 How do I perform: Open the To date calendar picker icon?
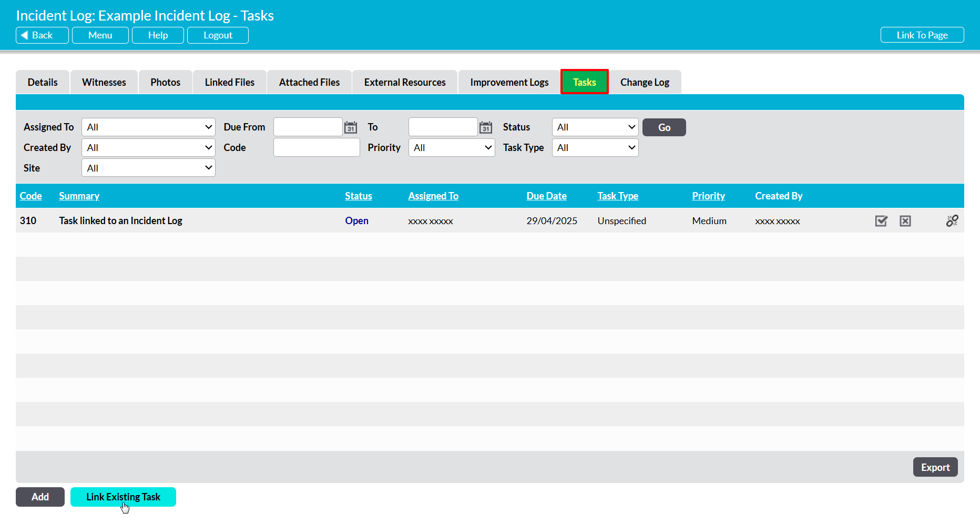pyautogui.click(x=486, y=127)
